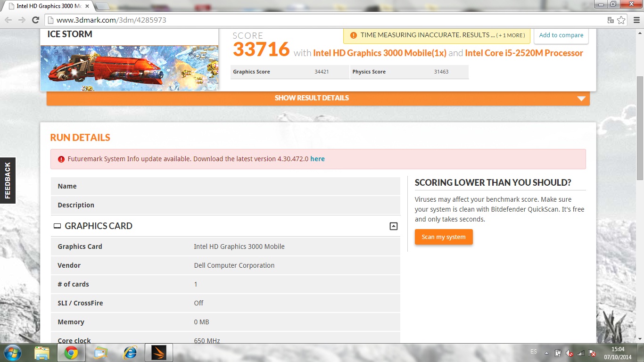Show hidden system tray icons arrow
The height and width of the screenshot is (362, 644).
[546, 353]
